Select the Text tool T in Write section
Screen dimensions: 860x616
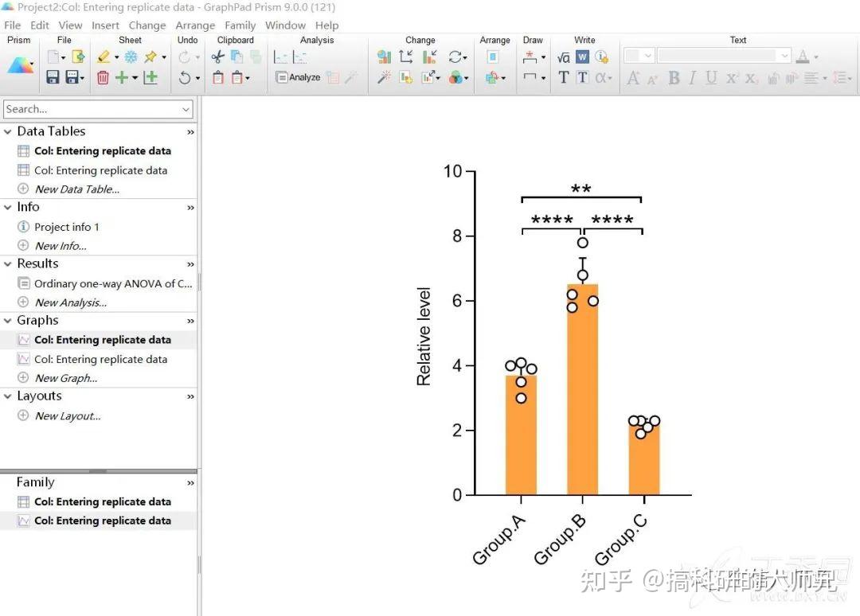[563, 77]
